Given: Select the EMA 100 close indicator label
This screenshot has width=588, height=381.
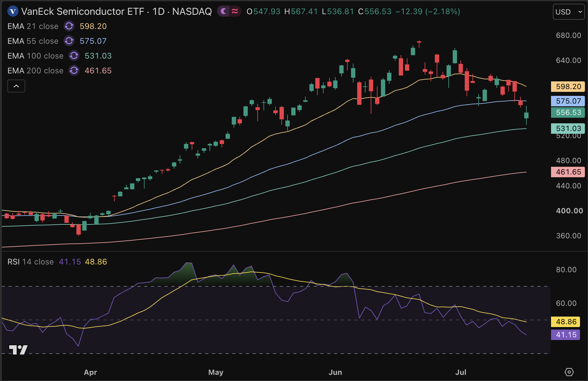Looking at the screenshot, I should [35, 56].
